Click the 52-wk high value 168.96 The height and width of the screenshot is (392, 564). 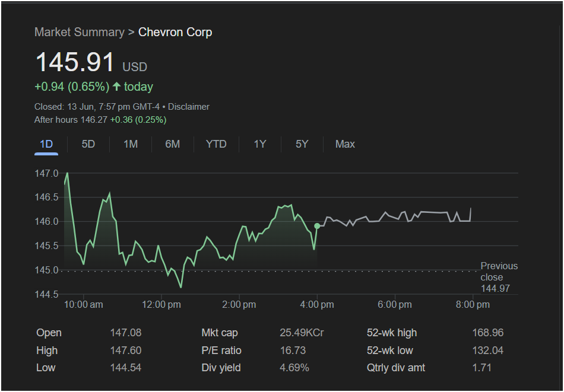click(x=488, y=333)
